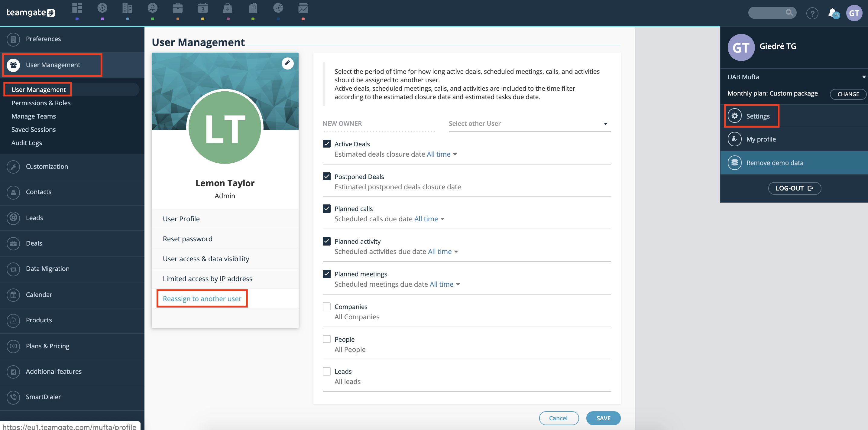Uncheck the Active Deals checkbox
The height and width of the screenshot is (430, 868).
(326, 144)
